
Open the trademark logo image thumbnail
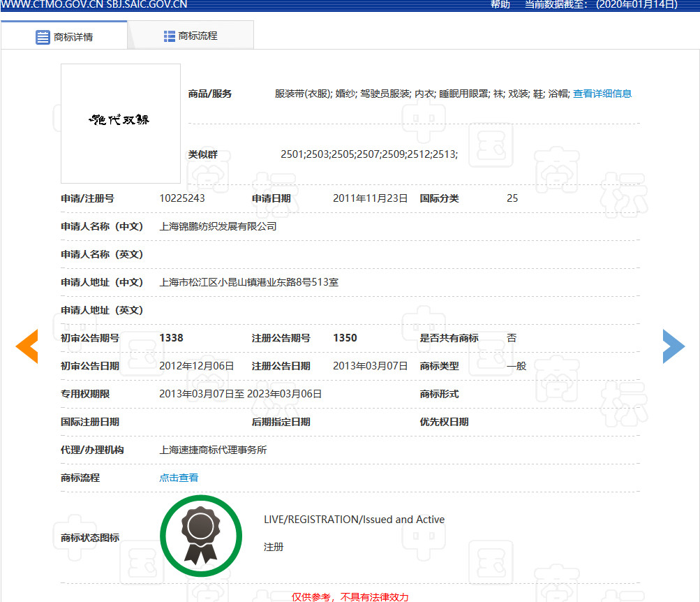point(121,124)
